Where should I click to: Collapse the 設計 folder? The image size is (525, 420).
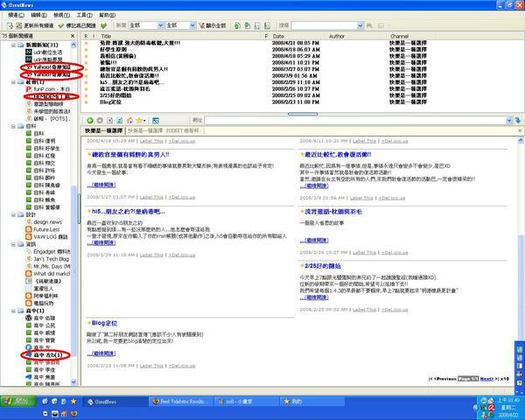click(13, 214)
